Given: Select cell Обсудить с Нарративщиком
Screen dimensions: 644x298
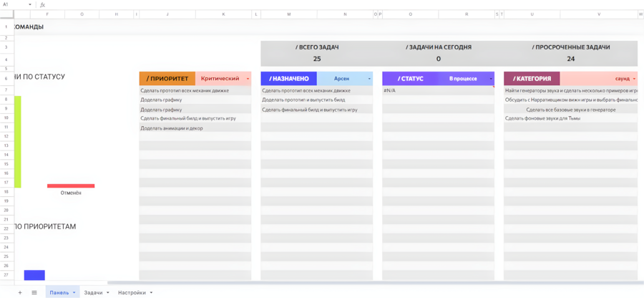Looking at the screenshot, I should 571,100.
